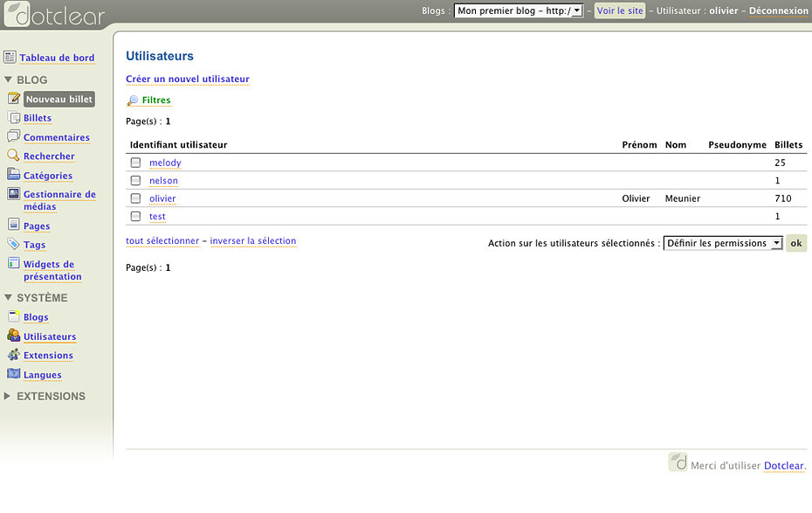Go to Widgets de présentation
Screen dimensions: 812x513
point(52,270)
